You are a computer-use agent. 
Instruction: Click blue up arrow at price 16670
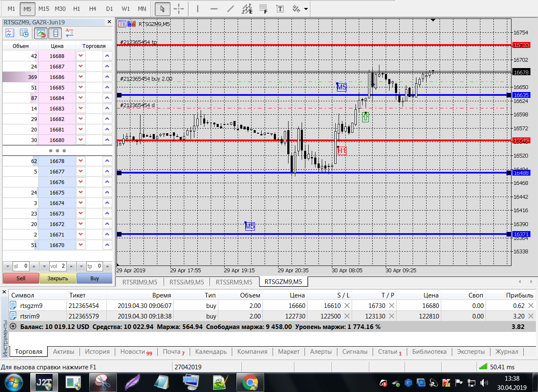(x=107, y=245)
